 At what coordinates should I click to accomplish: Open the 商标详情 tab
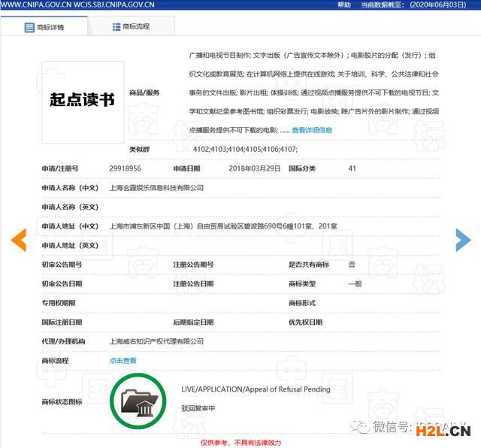pyautogui.click(x=44, y=27)
